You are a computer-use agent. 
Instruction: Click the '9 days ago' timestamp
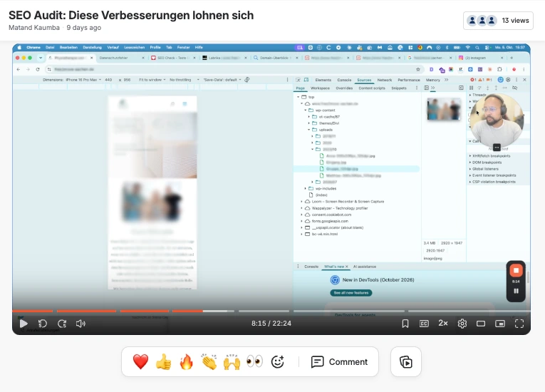click(84, 28)
